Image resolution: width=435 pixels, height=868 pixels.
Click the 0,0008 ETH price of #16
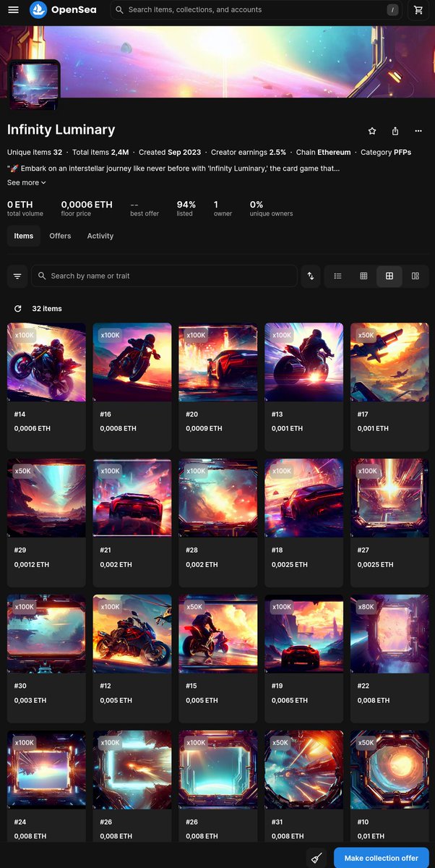pos(119,428)
